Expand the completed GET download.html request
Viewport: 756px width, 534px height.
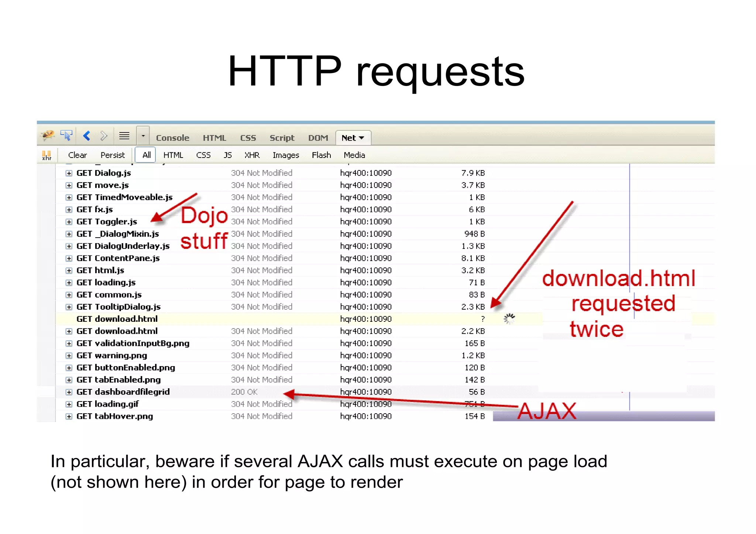69,331
